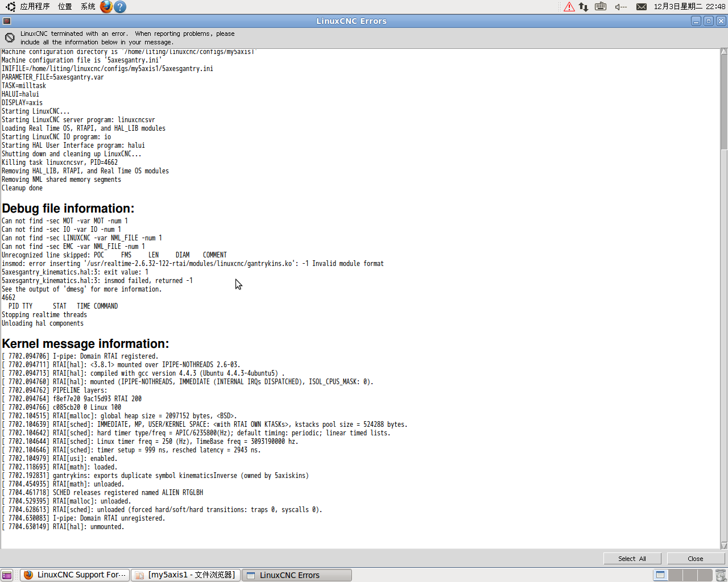Click the line 'INIFILE=/home/liting/linuxcnc/configs/my5axis1/5axesgantry.ini'
This screenshot has height=582, width=728.
tap(107, 69)
